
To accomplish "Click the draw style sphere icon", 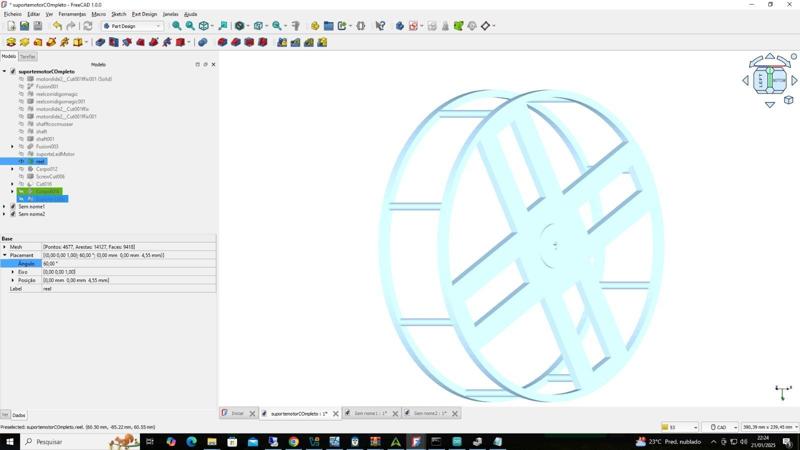I will point(239,26).
